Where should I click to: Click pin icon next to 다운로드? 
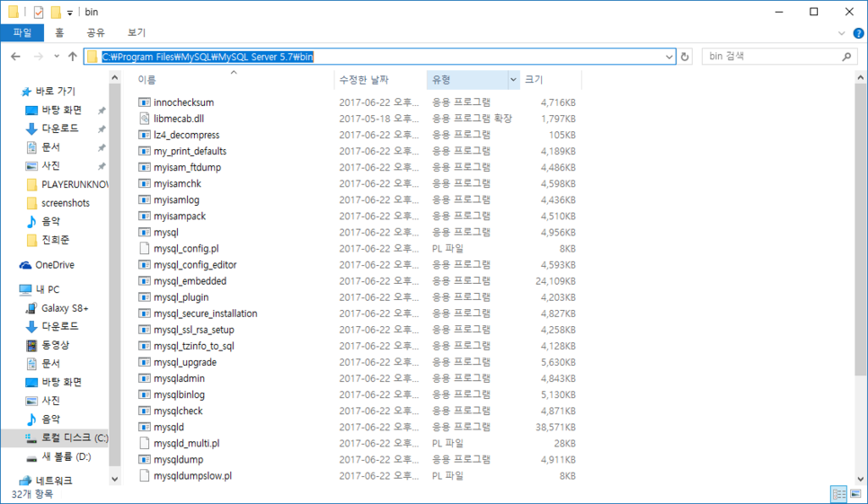coord(102,128)
